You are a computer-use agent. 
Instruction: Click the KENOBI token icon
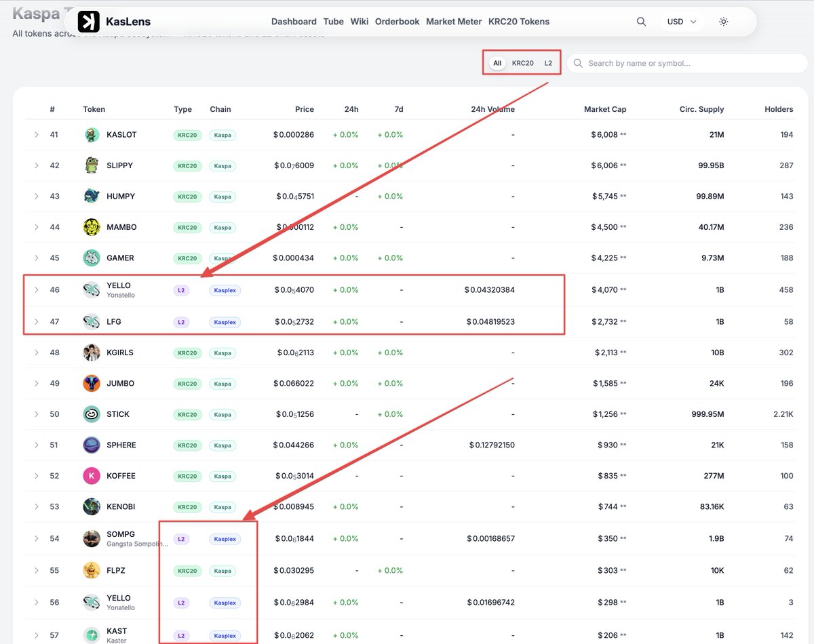[92, 507]
